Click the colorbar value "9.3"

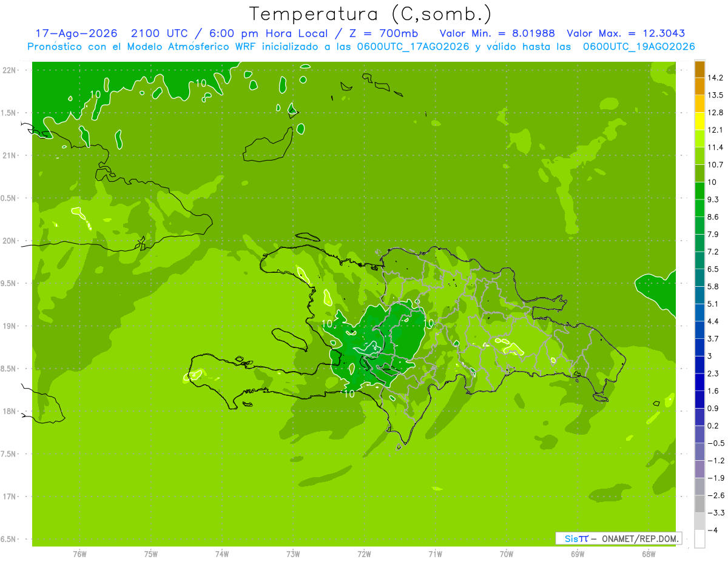click(x=714, y=199)
